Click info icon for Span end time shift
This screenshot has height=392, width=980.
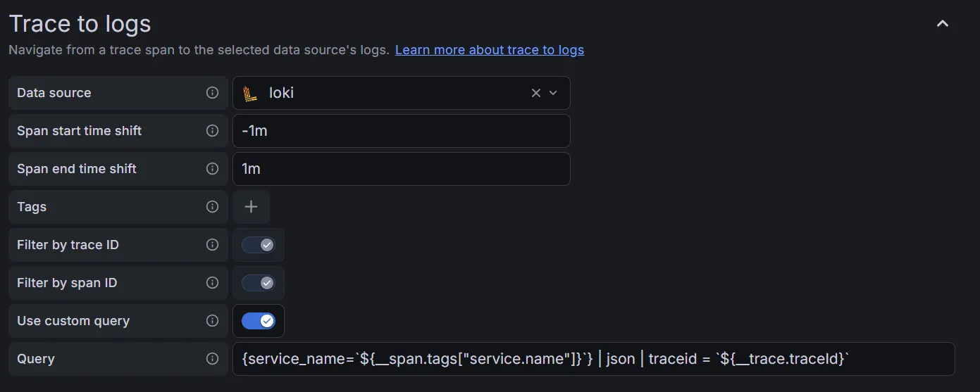(212, 169)
